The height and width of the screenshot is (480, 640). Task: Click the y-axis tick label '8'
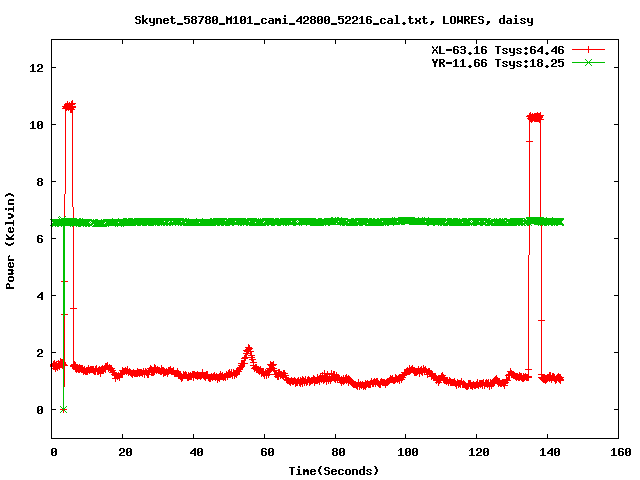click(40, 182)
